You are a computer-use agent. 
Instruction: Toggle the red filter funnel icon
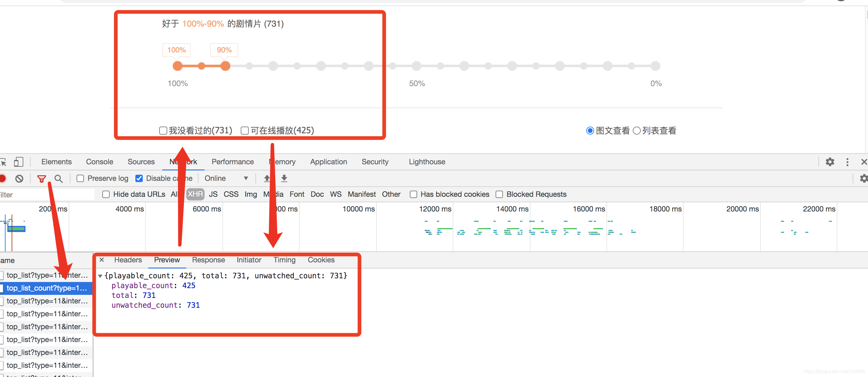(41, 179)
